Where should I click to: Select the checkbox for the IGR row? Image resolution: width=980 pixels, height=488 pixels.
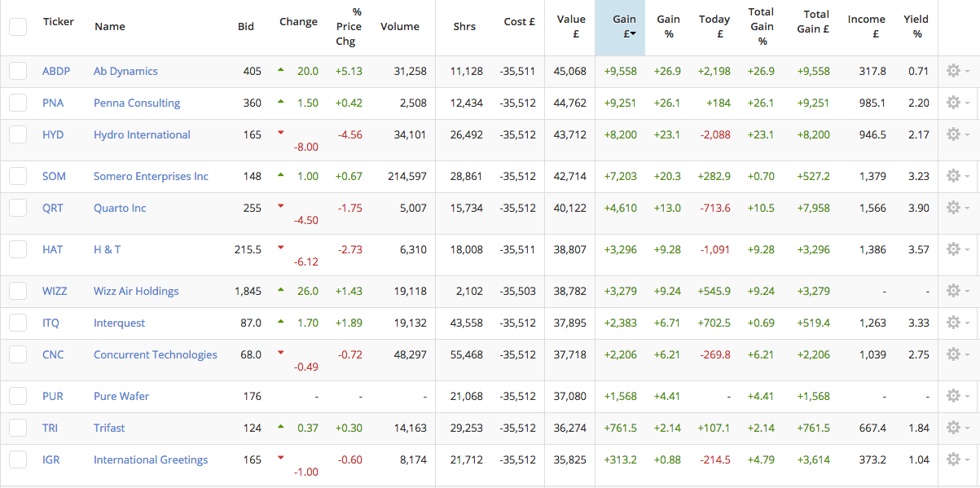(x=18, y=459)
